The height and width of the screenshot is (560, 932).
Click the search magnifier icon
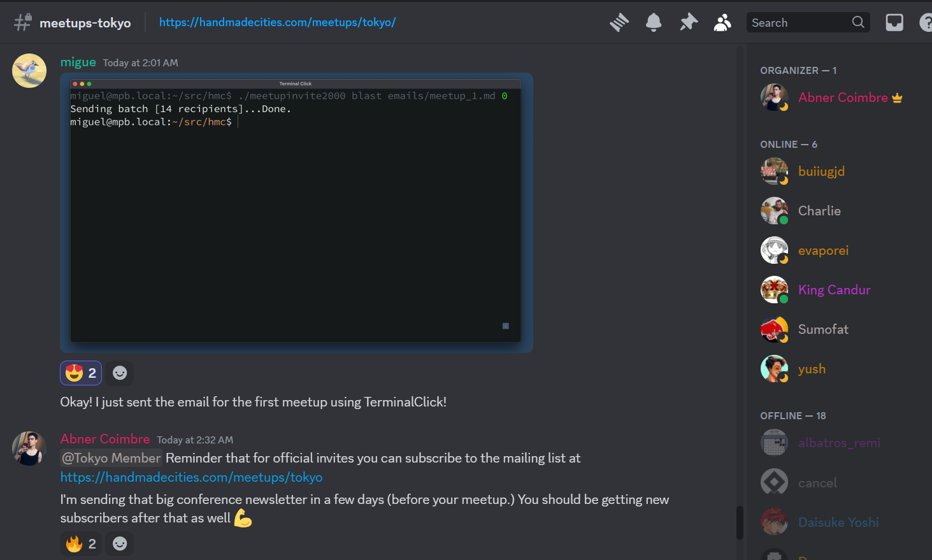[858, 22]
